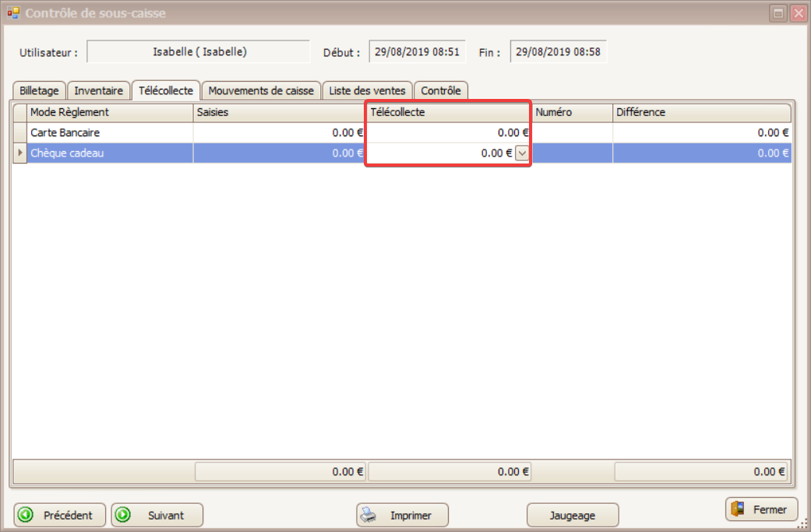The width and height of the screenshot is (811, 532).
Task: Click the Numéro column header
Action: coord(573,112)
